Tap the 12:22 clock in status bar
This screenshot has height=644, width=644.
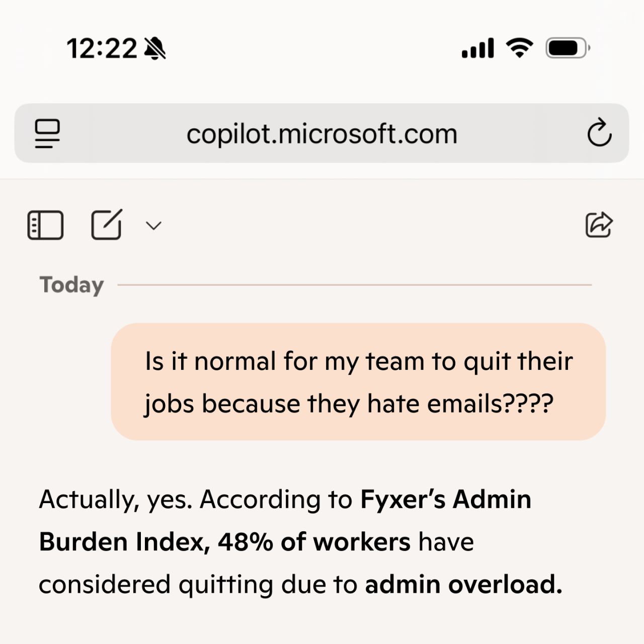click(x=102, y=49)
